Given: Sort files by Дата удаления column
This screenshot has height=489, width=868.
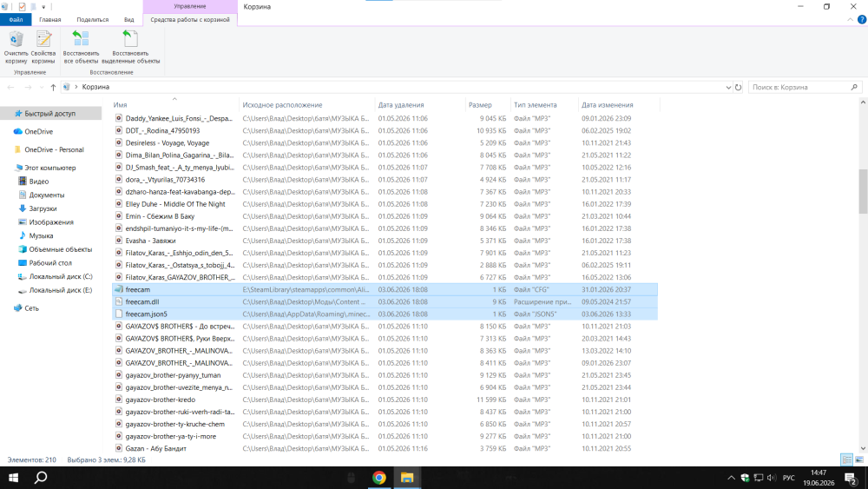Looking at the screenshot, I should tap(401, 105).
